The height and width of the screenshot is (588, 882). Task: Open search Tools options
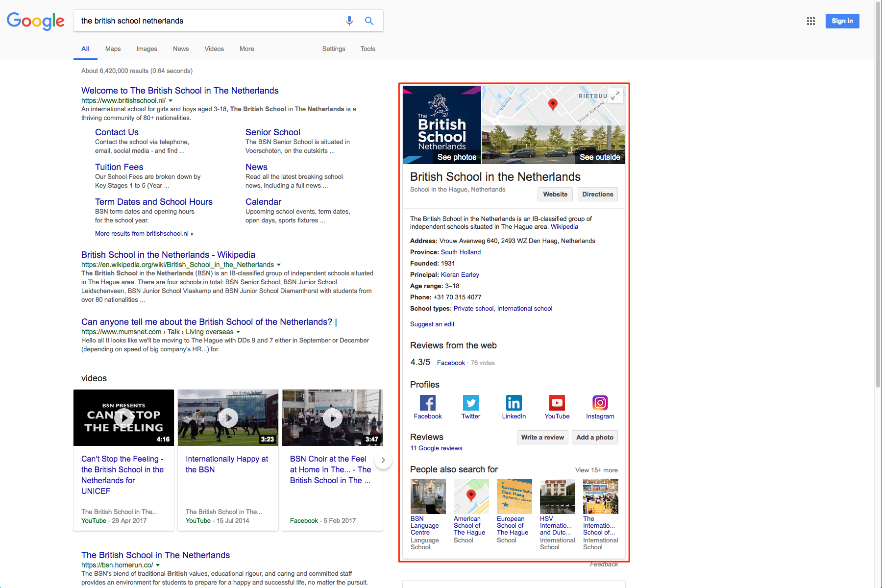368,49
